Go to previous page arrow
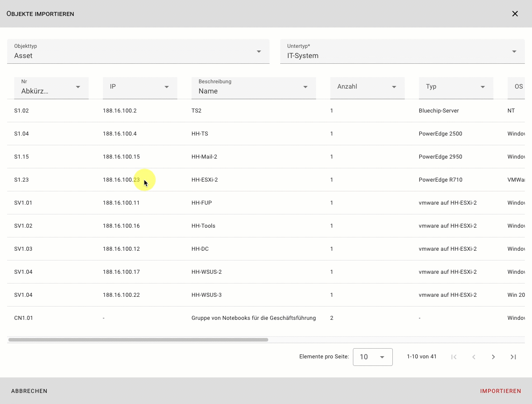Image resolution: width=532 pixels, height=404 pixels. 473,357
